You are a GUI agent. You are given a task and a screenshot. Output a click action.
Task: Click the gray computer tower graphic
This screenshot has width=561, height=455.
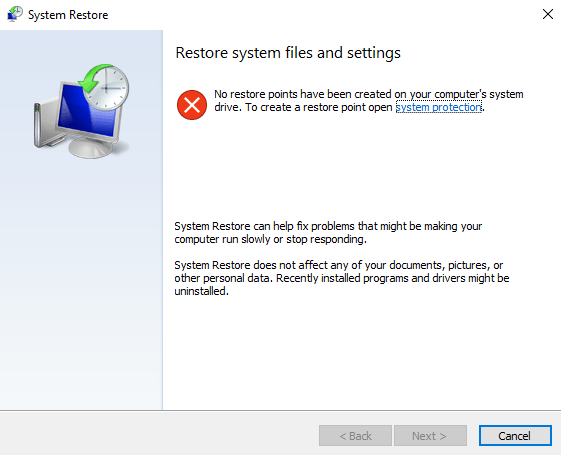pos(46,123)
